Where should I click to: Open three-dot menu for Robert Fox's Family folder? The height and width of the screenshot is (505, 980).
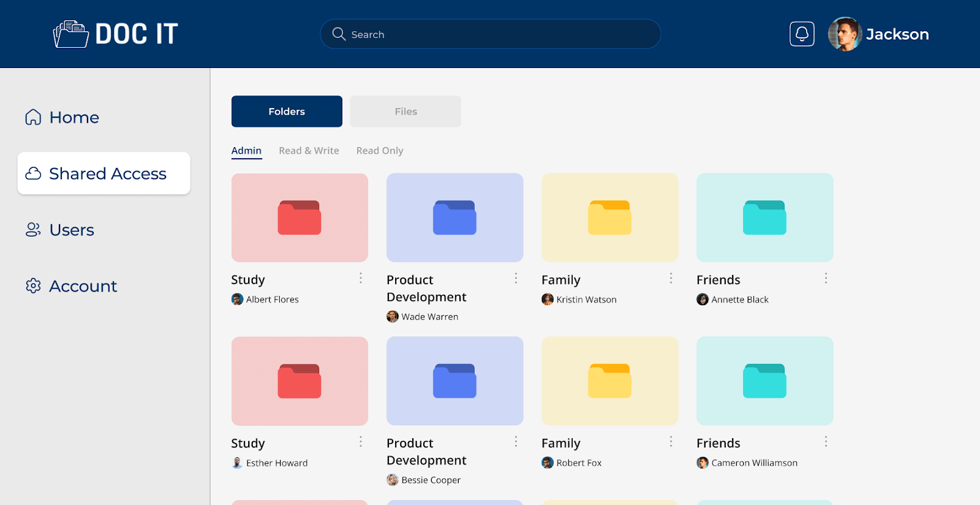tap(671, 442)
